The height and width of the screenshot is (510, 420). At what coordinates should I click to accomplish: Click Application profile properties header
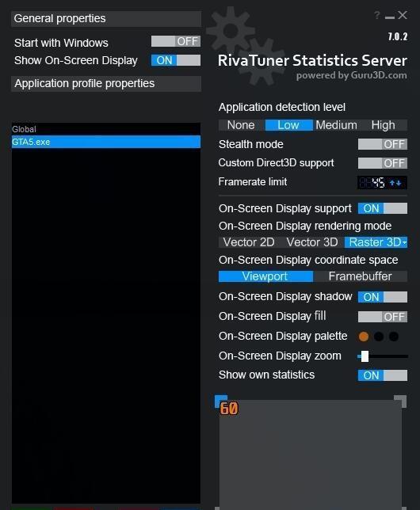pos(106,84)
